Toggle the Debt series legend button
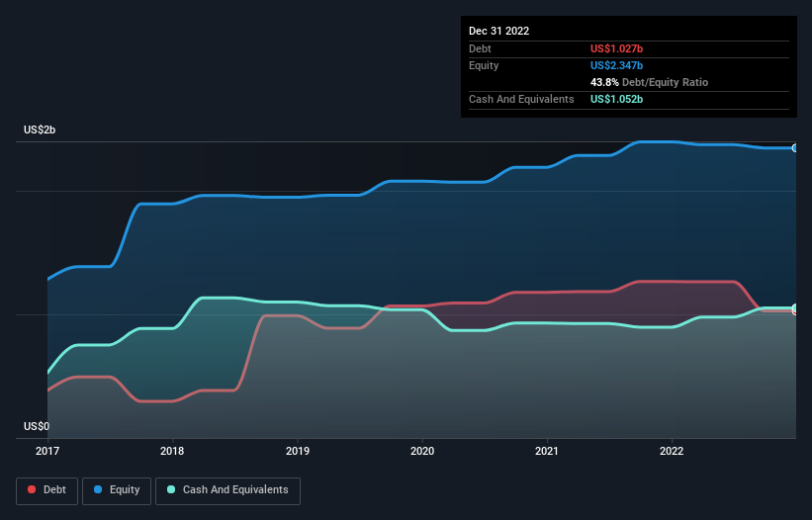 point(46,490)
